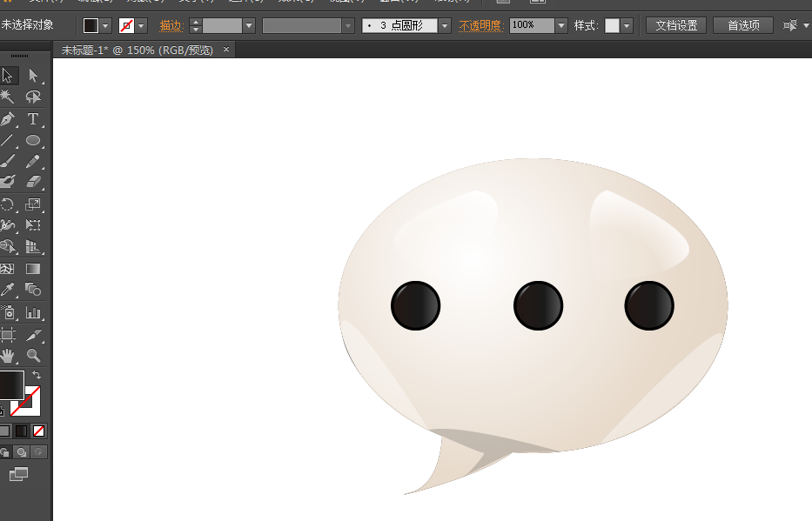Viewport: 812px width, 521px height.
Task: Click the Fill swatch in toolbox
Action: coord(10,385)
